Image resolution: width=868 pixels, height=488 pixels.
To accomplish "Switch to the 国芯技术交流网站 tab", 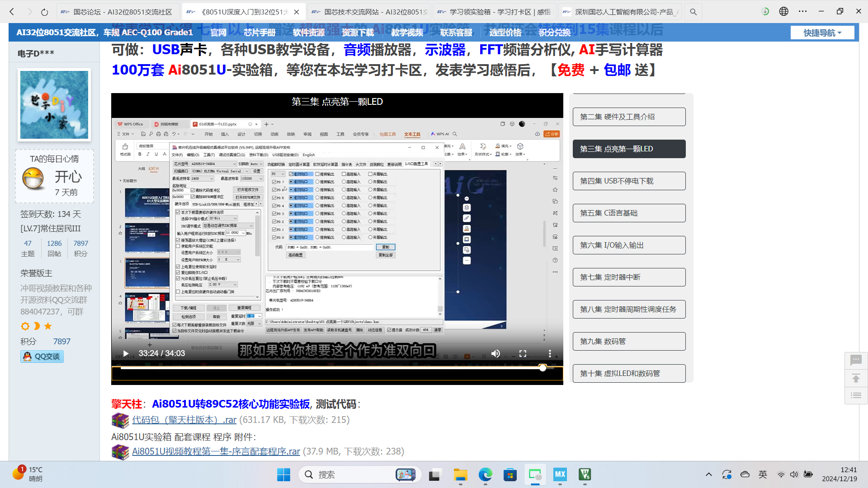I will click(x=370, y=12).
